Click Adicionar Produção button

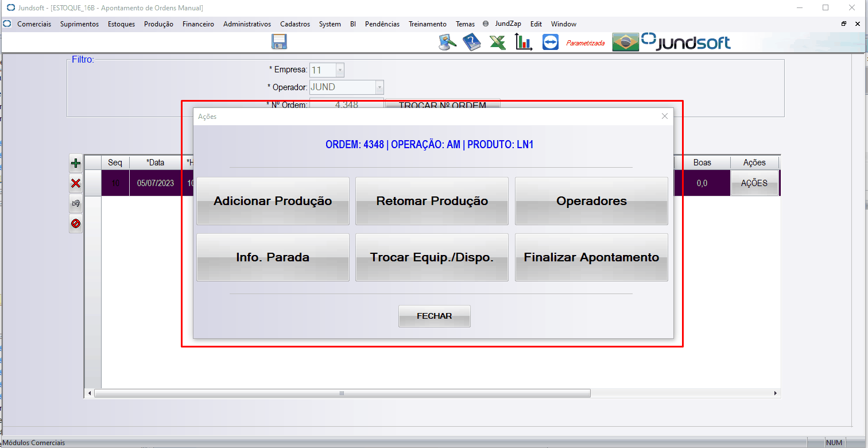tap(273, 201)
